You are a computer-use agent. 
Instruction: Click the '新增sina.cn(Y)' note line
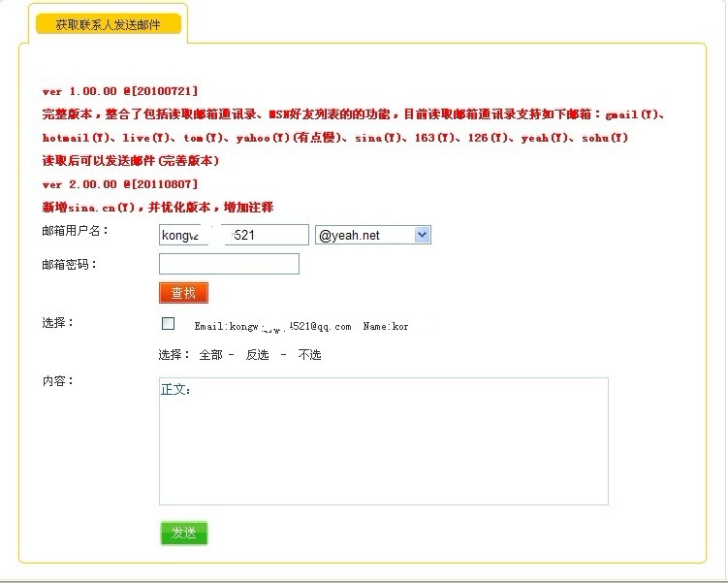[x=158, y=208]
